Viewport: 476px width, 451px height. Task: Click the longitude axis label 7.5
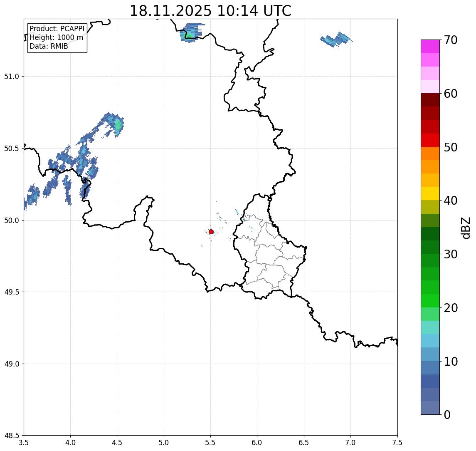(x=397, y=443)
